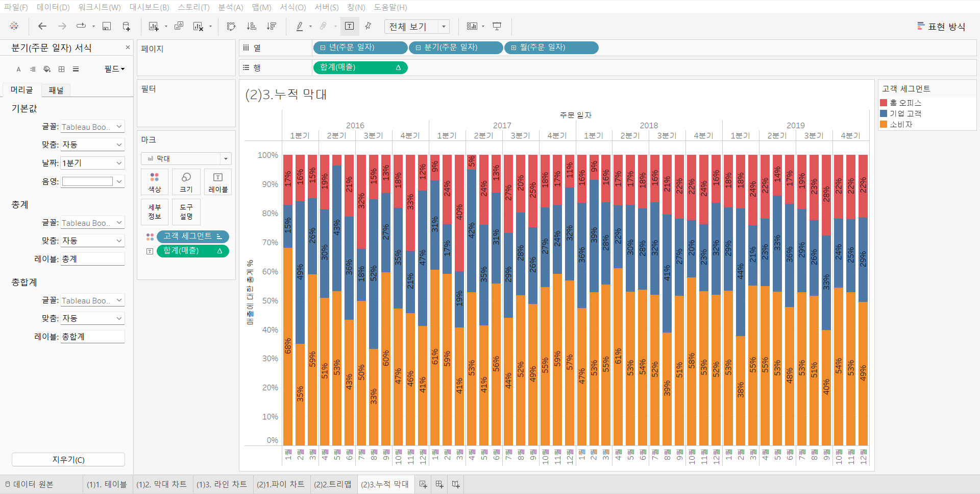Add new dashboard tab icon at bottom
The image size is (980, 494).
click(439, 484)
